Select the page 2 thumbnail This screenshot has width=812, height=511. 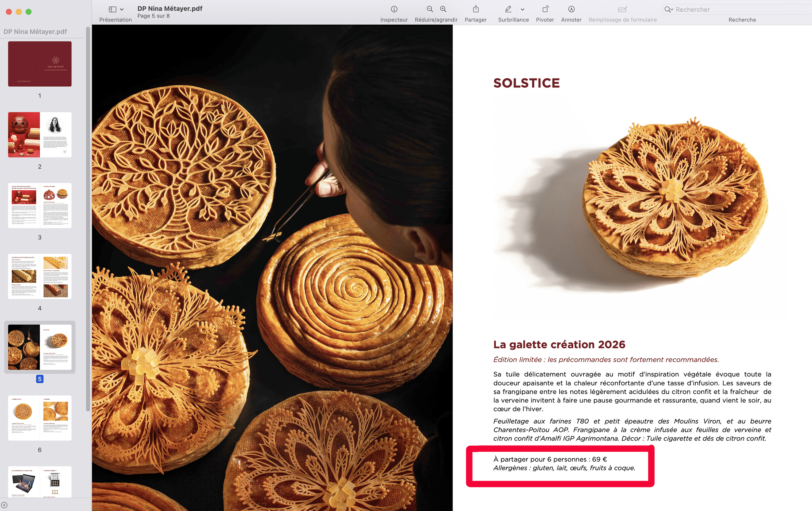point(40,134)
